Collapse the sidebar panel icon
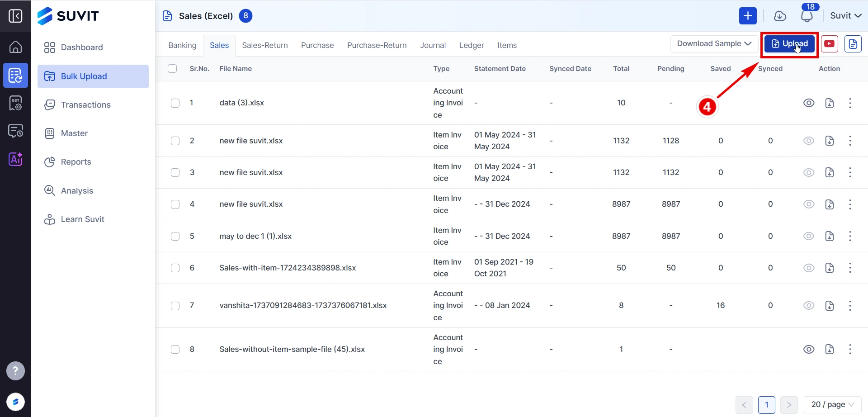868x417 pixels. pyautogui.click(x=15, y=16)
